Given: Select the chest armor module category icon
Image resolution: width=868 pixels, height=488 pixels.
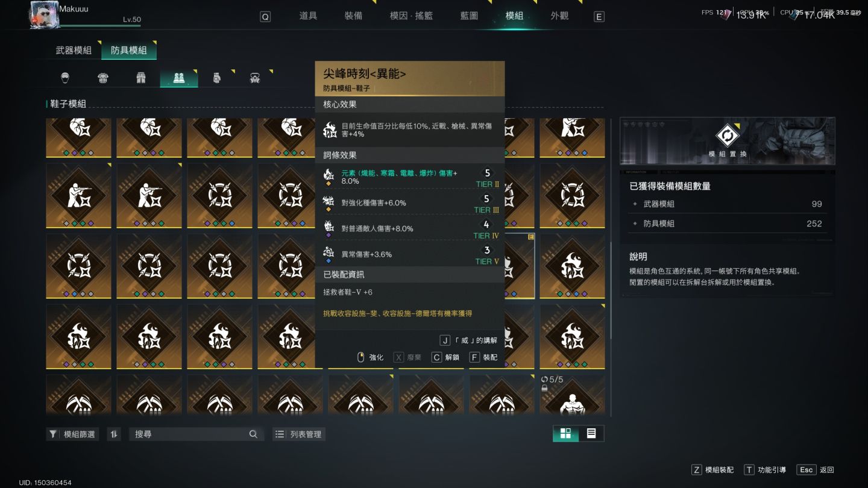Looking at the screenshot, I should coord(103,78).
